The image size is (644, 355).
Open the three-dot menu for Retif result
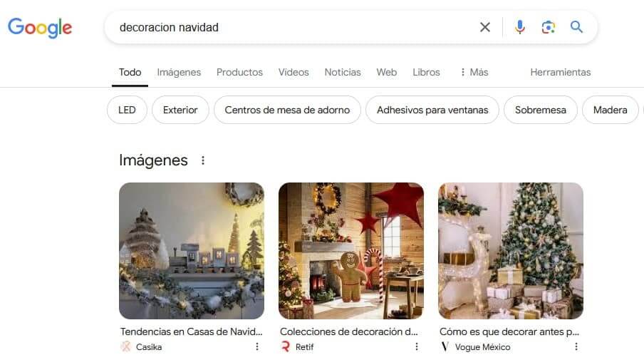point(417,346)
